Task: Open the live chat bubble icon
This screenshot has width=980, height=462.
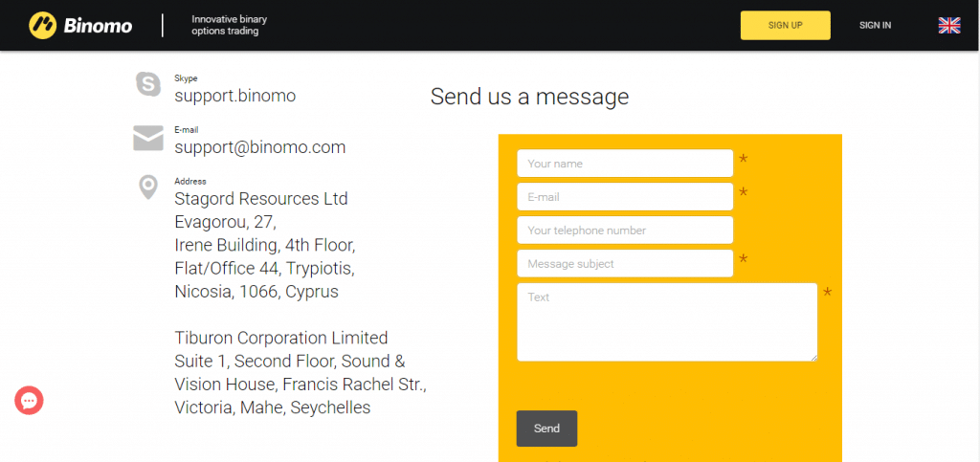Action: point(29,400)
